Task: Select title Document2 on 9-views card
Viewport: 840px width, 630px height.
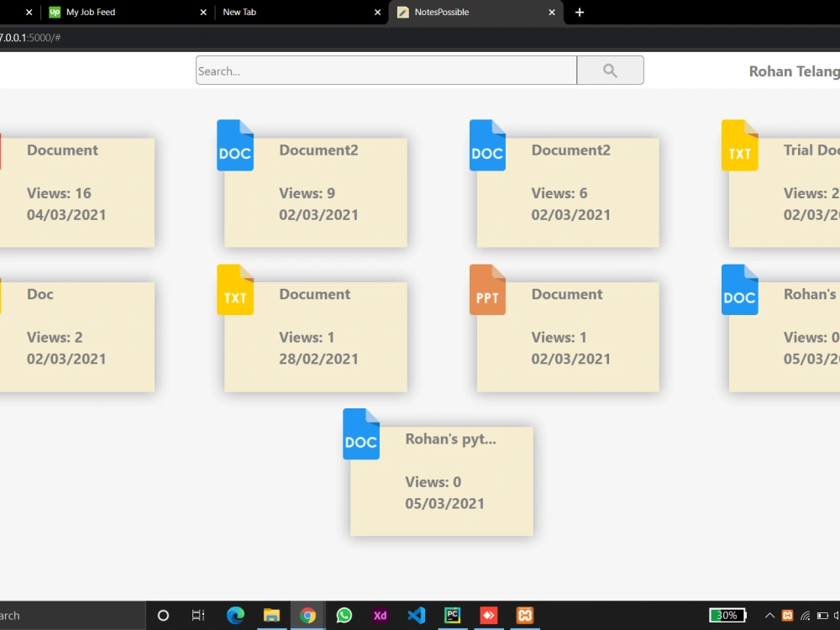Action: click(318, 150)
